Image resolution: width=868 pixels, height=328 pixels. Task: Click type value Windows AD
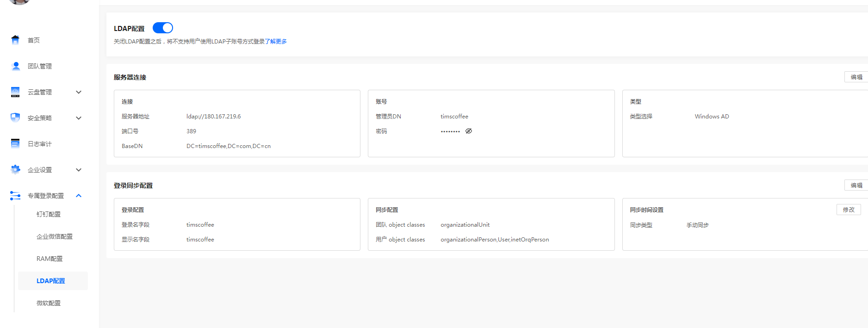point(712,117)
